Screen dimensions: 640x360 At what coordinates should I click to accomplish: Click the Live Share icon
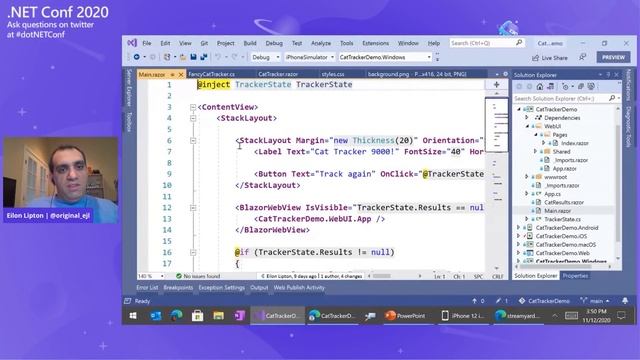click(536, 58)
